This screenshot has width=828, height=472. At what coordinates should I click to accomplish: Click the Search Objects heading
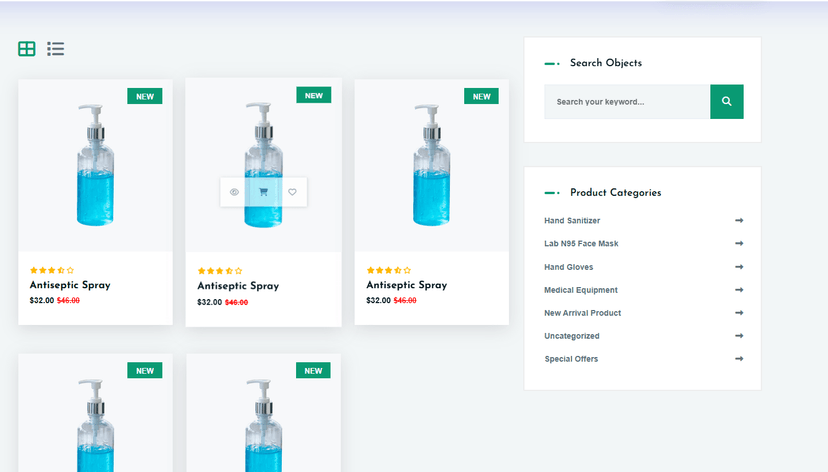pos(606,63)
